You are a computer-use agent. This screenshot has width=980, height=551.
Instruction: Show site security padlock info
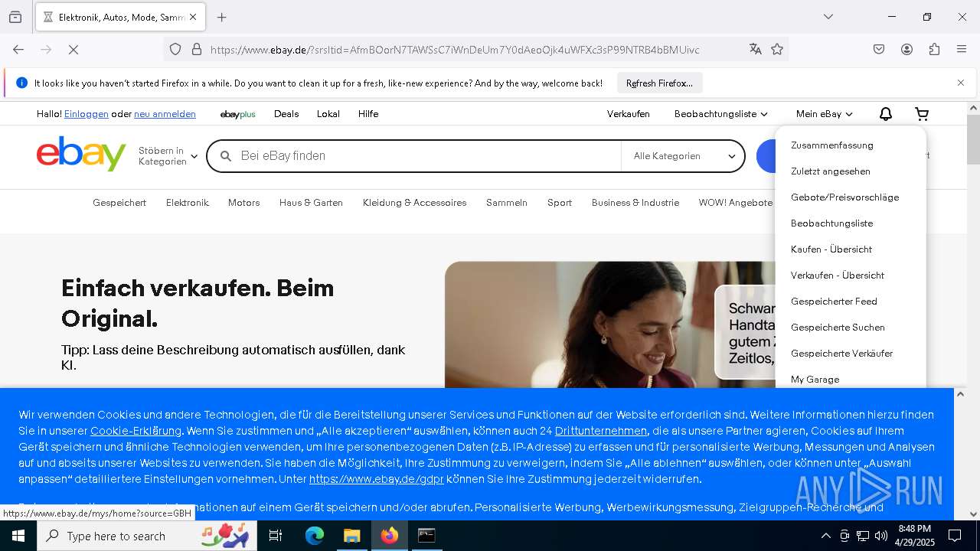197,49
